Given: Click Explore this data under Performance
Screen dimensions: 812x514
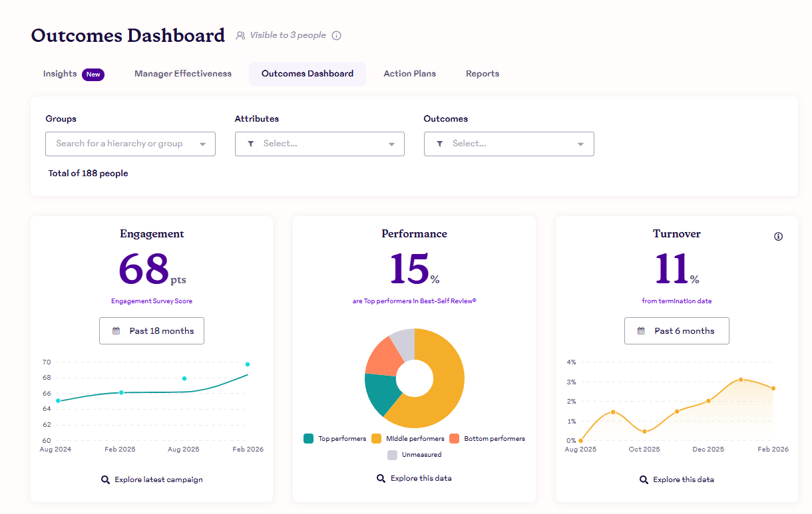Looking at the screenshot, I should coord(414,478).
